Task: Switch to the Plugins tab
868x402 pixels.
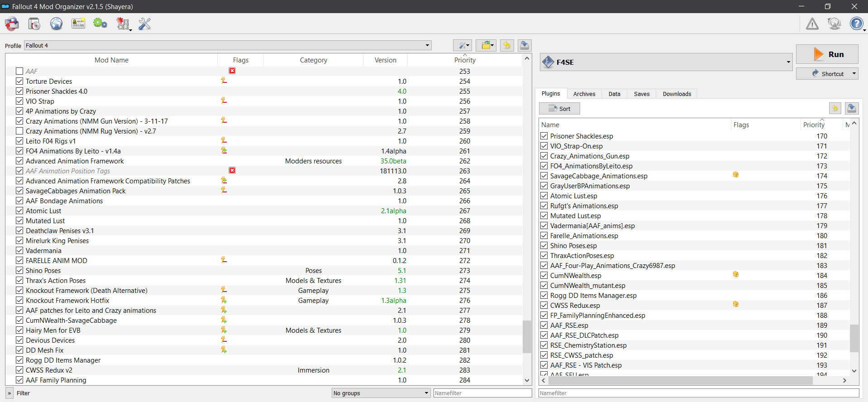Action: click(x=551, y=94)
